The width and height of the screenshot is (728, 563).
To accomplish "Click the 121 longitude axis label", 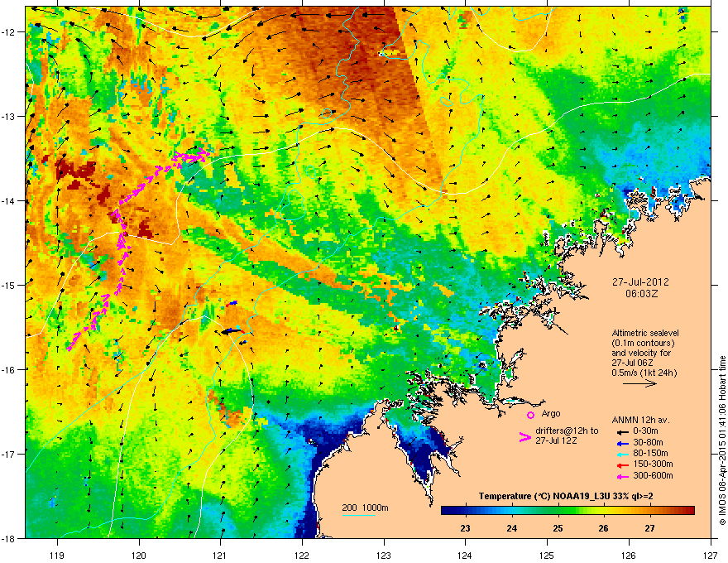I will click(220, 555).
